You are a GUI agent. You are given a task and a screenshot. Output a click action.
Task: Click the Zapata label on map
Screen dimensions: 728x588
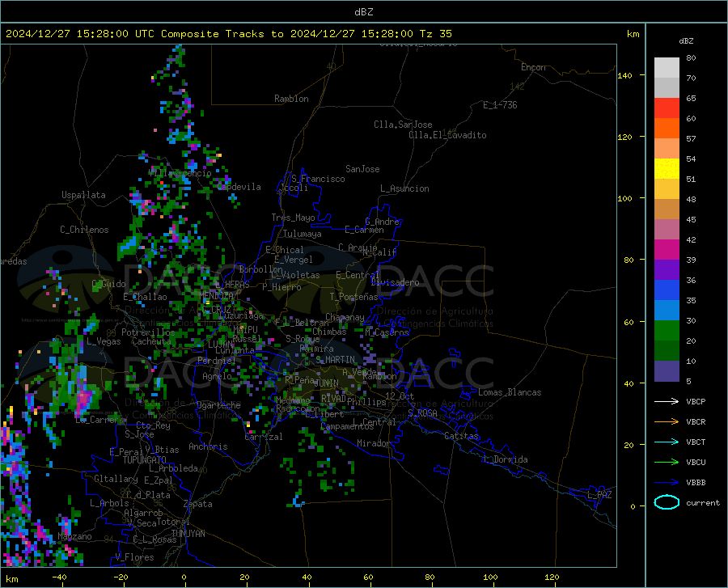(x=198, y=504)
